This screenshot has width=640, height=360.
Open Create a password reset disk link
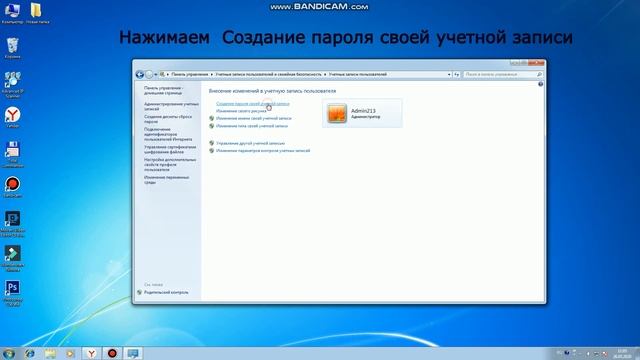(x=168, y=119)
